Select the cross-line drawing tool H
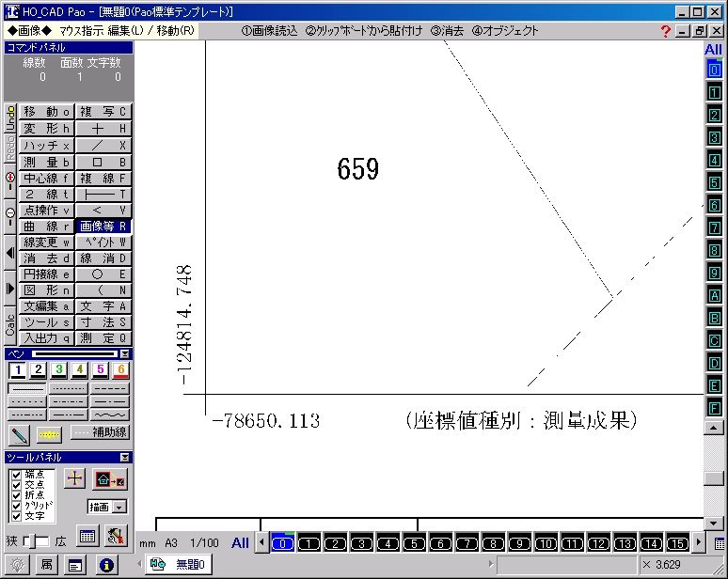728x579 pixels. coord(103,129)
